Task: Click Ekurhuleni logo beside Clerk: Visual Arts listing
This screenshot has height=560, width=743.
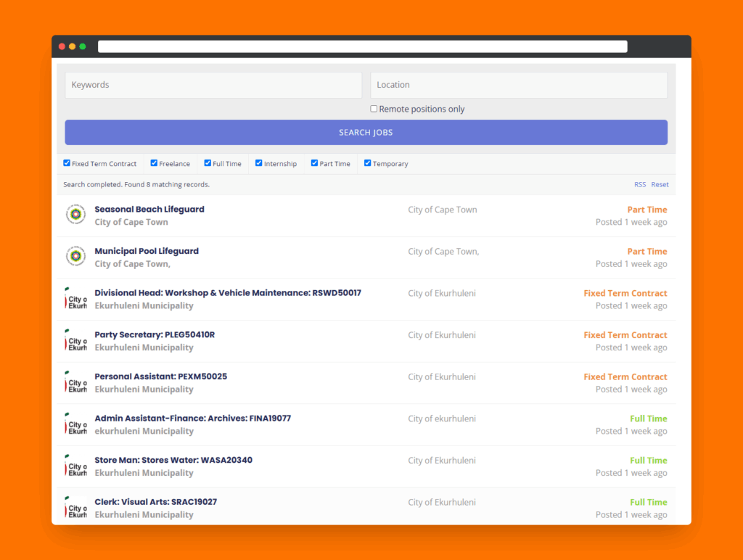Action: tap(75, 508)
